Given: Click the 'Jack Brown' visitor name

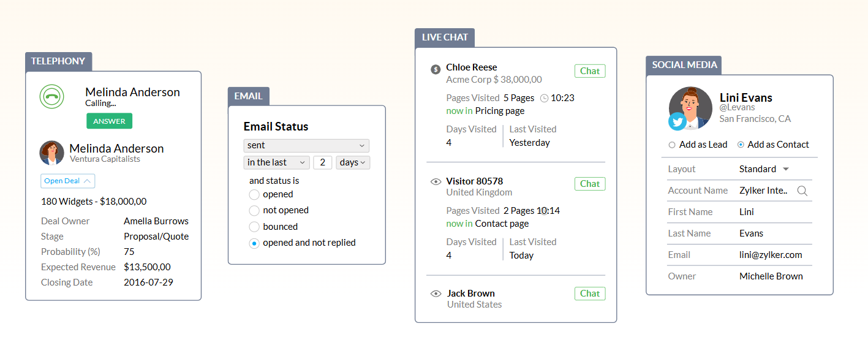Looking at the screenshot, I should point(471,294).
